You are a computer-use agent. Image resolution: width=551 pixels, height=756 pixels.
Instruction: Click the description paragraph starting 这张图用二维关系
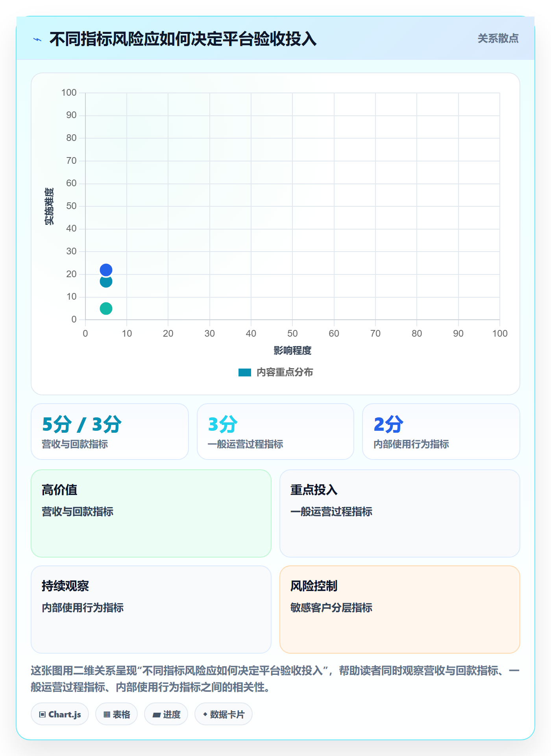point(275,679)
